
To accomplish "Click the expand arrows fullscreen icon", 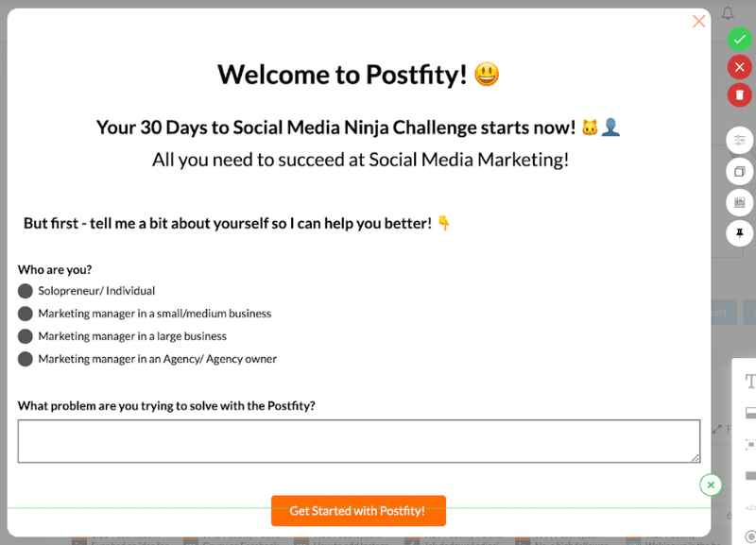I will [x=716, y=429].
